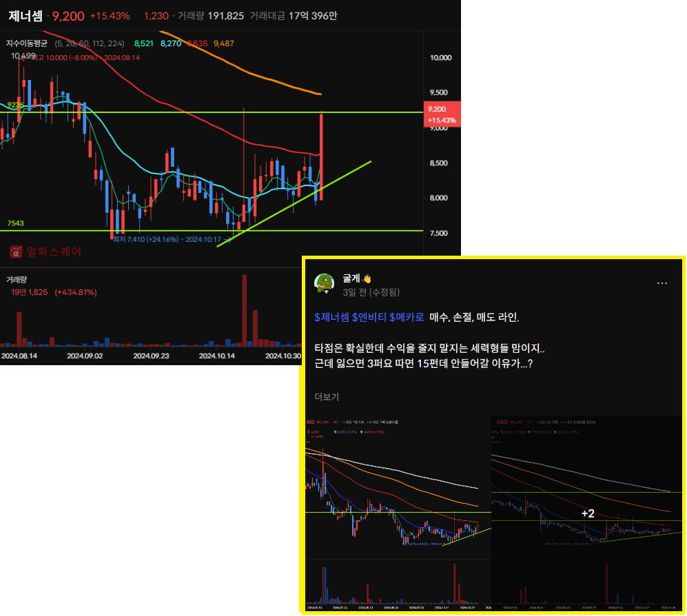Select the 2024.10.14 date axis label
This screenshot has height=616, width=687.
pos(217,356)
